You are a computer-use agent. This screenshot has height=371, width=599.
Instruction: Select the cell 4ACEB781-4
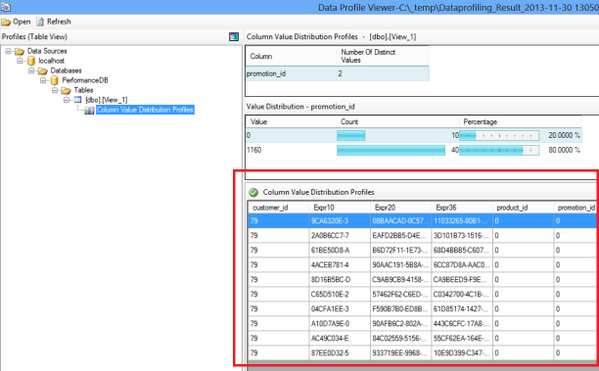(x=339, y=265)
